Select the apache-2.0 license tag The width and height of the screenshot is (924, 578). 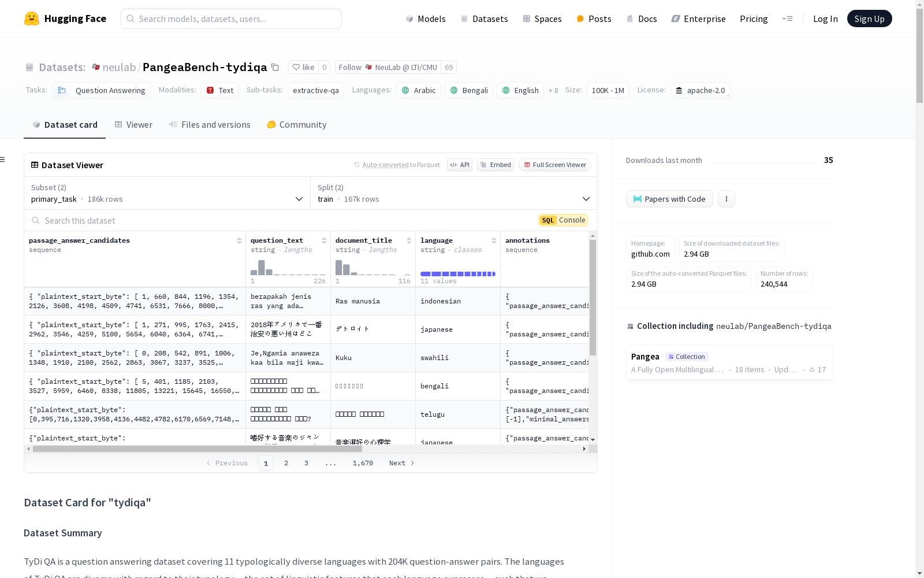(701, 90)
